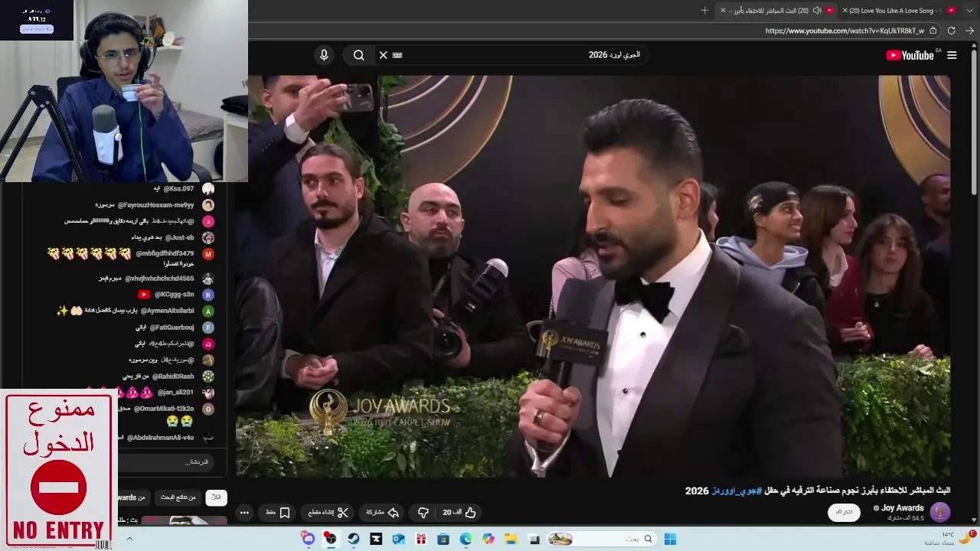Clear the YouTube search query with X

[x=384, y=55]
